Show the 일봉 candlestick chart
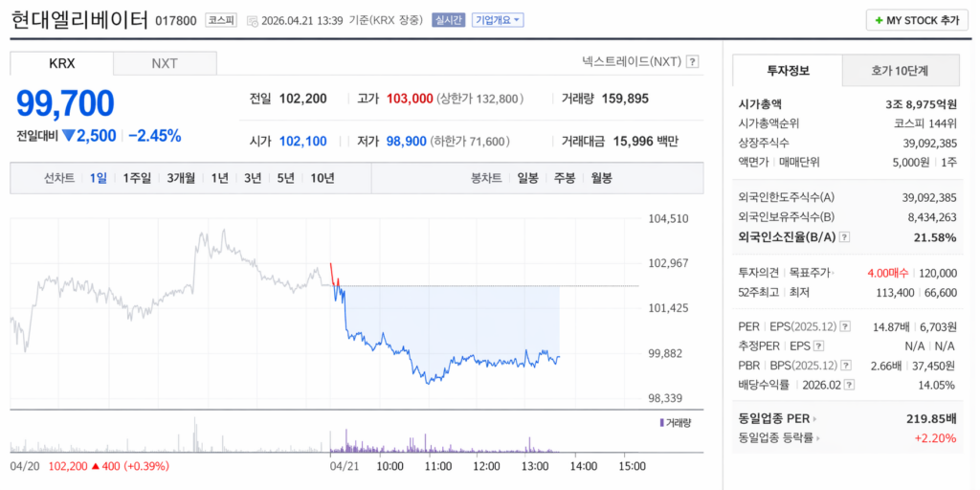The height and width of the screenshot is (490, 980). (527, 178)
